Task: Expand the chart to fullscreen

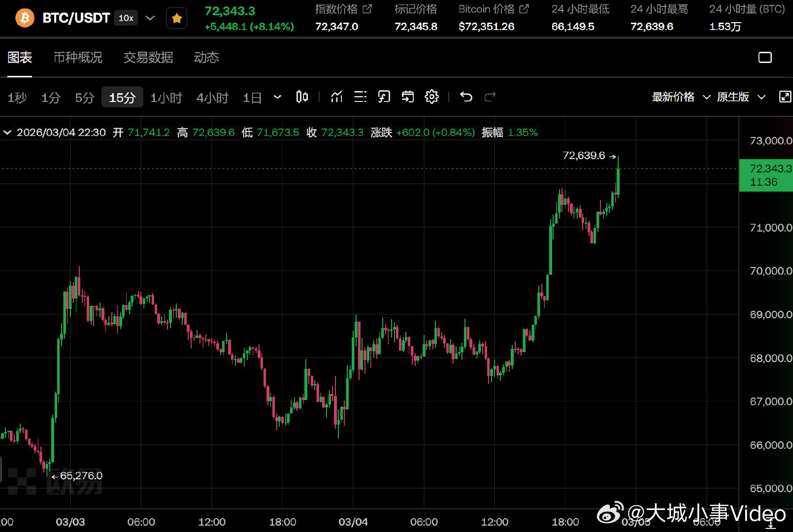Action: click(x=784, y=97)
